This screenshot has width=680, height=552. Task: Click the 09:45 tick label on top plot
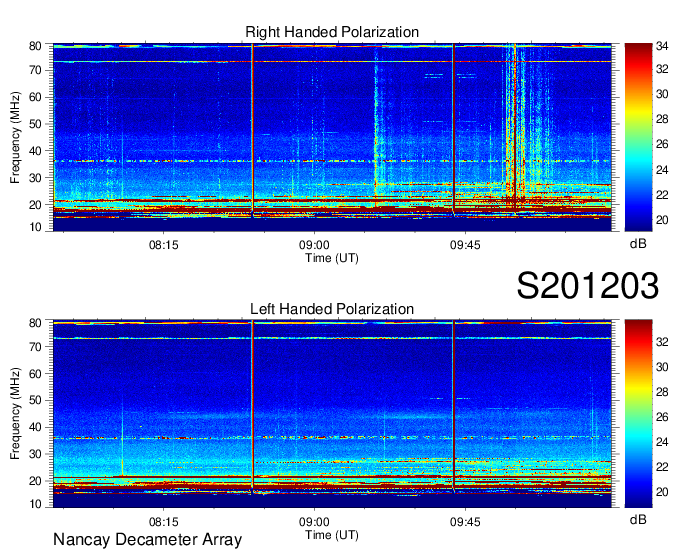465,245
